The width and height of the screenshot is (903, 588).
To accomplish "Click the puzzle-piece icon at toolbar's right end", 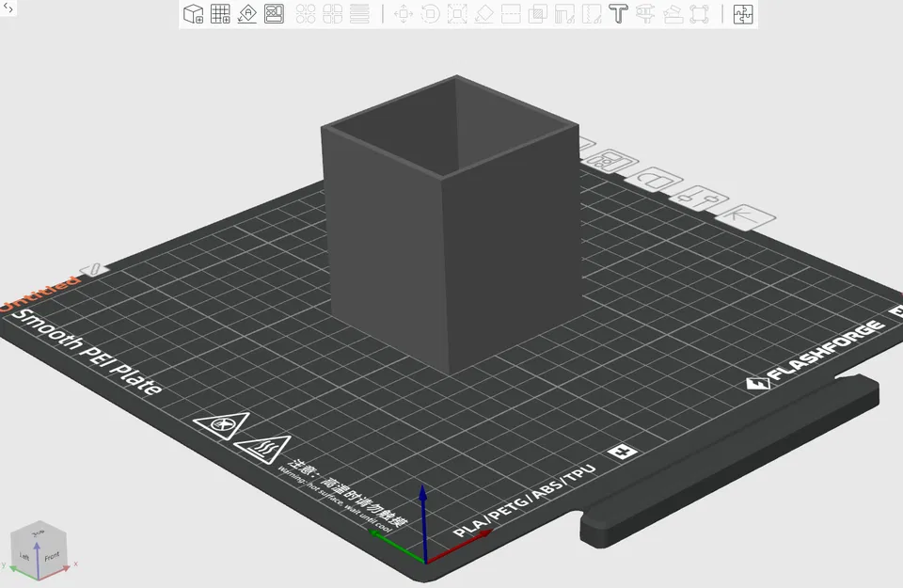I will pyautogui.click(x=742, y=13).
